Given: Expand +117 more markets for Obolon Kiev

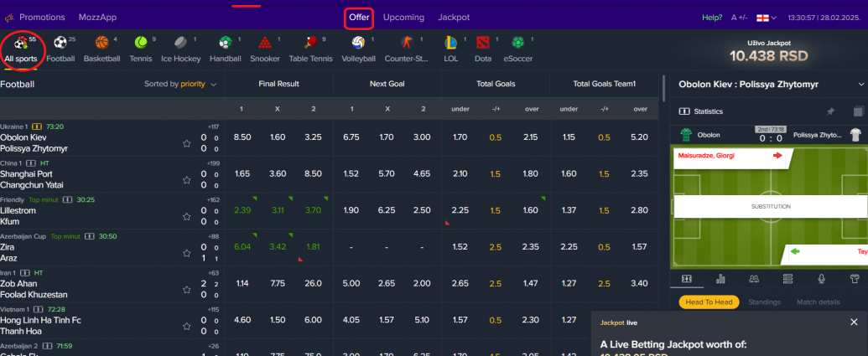Looking at the screenshot, I should 213,127.
